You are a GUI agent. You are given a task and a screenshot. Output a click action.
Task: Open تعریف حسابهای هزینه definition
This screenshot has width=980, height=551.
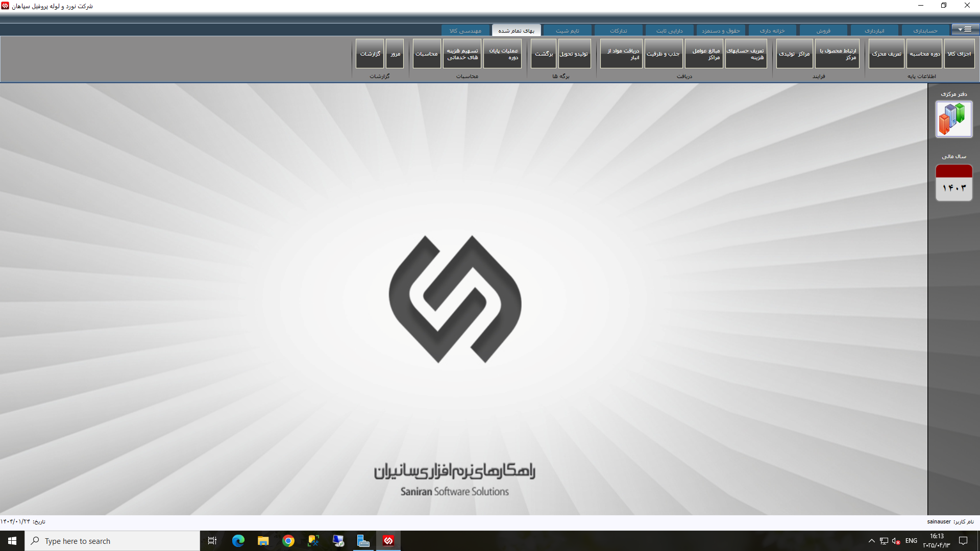click(x=746, y=53)
